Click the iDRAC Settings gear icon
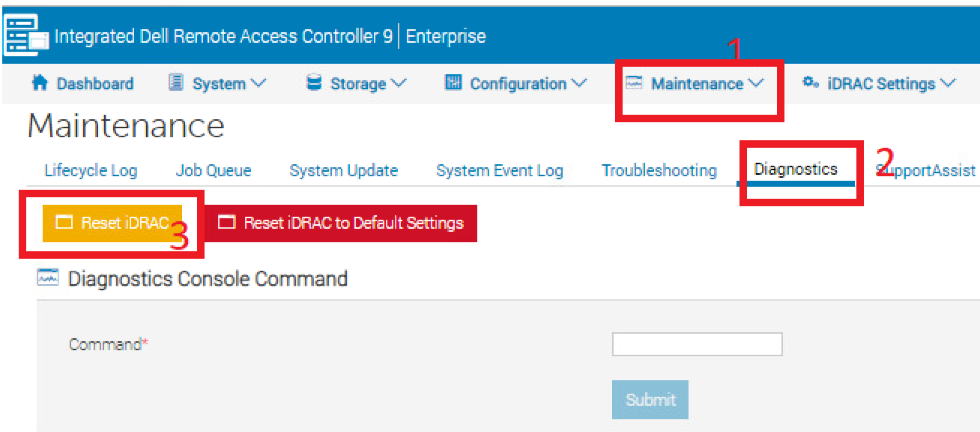 click(810, 83)
